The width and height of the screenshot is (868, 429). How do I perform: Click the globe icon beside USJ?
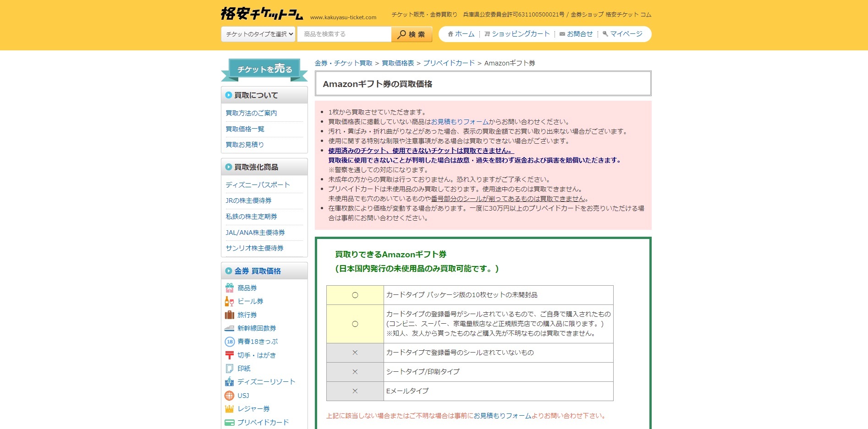pyautogui.click(x=230, y=396)
